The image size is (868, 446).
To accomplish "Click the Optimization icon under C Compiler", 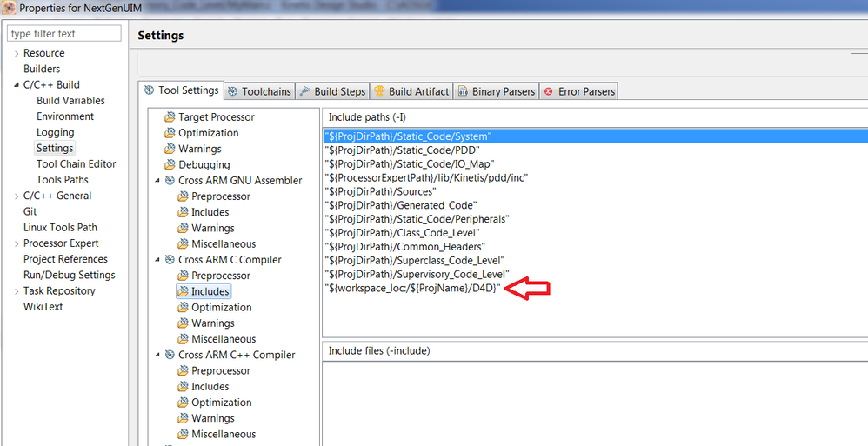I will click(x=184, y=307).
